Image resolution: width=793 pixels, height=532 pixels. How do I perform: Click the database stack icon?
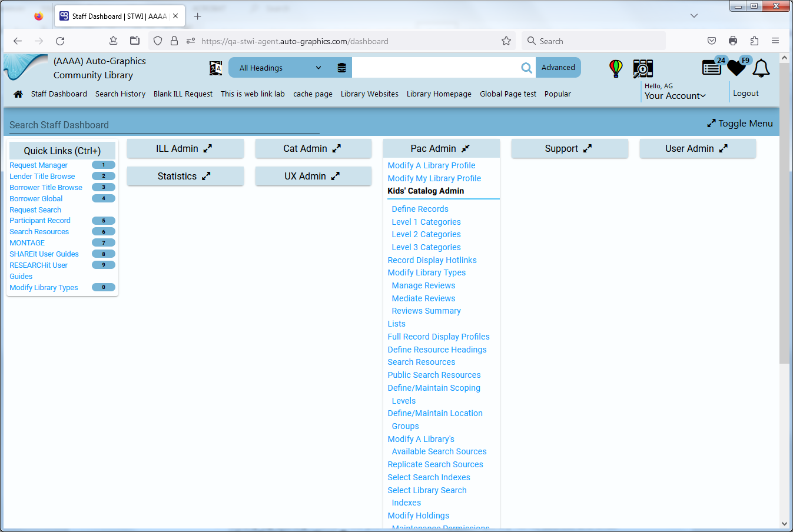click(341, 68)
